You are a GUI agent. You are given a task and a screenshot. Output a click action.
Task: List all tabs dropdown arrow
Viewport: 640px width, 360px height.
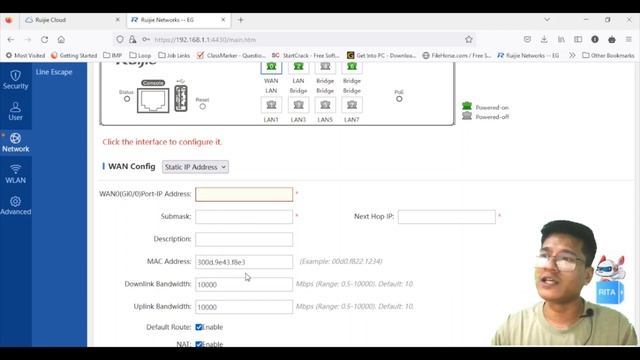click(547, 20)
